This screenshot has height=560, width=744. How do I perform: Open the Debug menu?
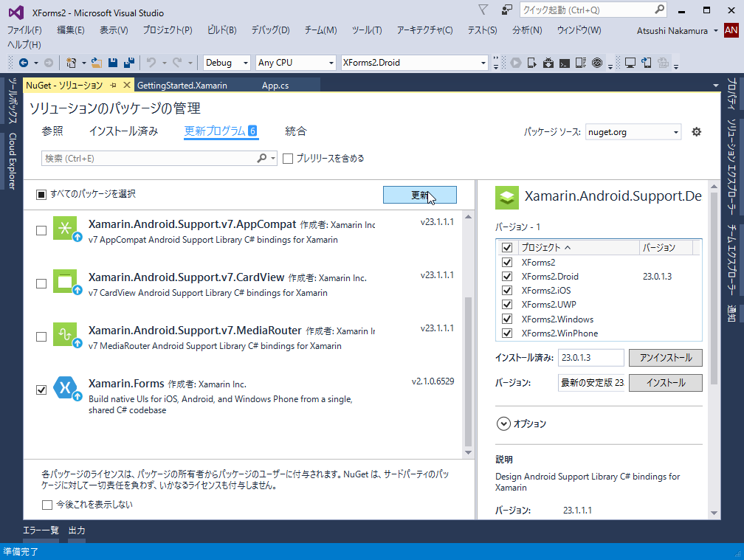(270, 30)
